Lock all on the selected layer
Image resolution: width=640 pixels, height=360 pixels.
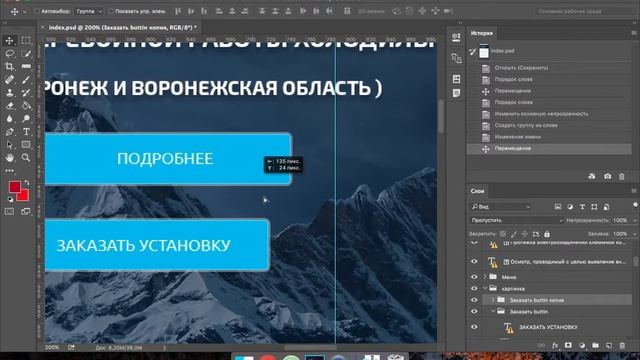pyautogui.click(x=547, y=234)
